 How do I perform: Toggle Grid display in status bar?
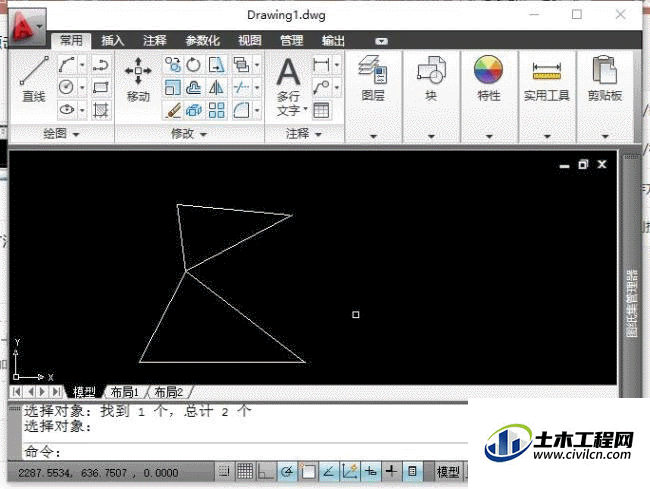point(245,472)
